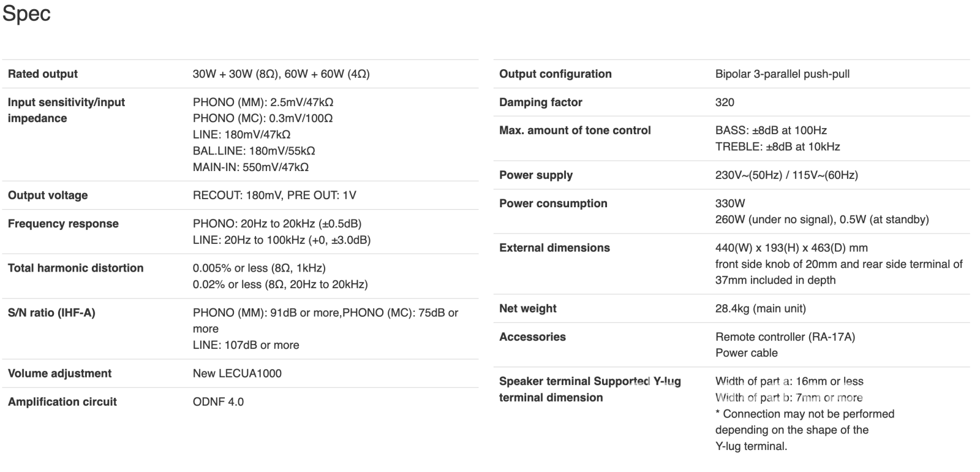Click the Max. amount of tone control label

[575, 131]
